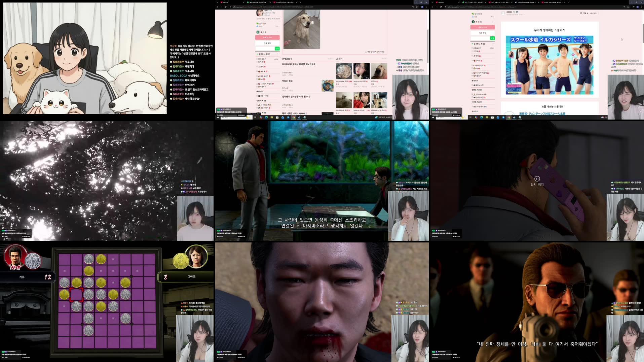Select the 출석부 board icon in the sidebar
The width and height of the screenshot is (644, 362).
(475, 60)
